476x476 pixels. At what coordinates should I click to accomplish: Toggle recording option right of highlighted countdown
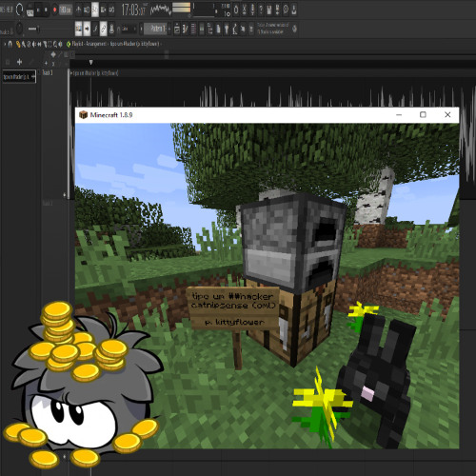tap(103, 10)
